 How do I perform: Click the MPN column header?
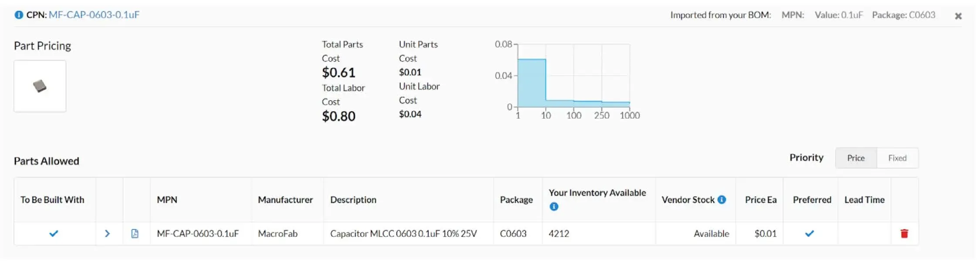click(x=167, y=200)
